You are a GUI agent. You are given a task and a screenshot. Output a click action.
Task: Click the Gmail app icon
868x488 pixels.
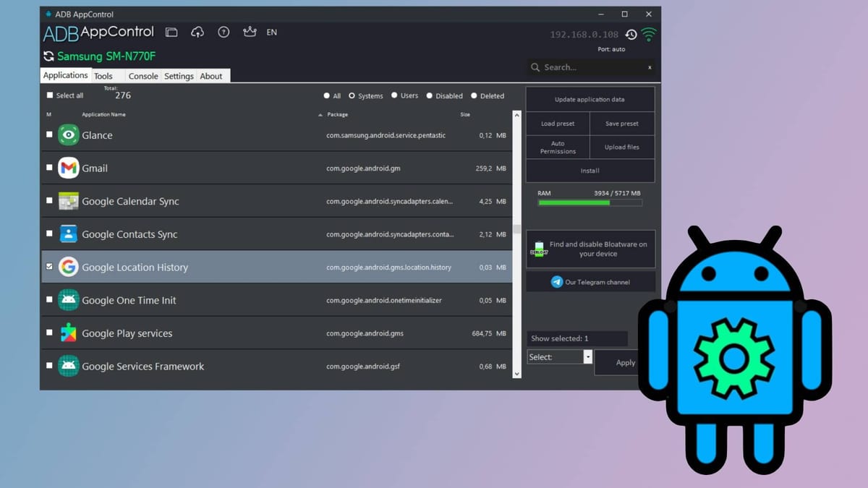tap(69, 168)
